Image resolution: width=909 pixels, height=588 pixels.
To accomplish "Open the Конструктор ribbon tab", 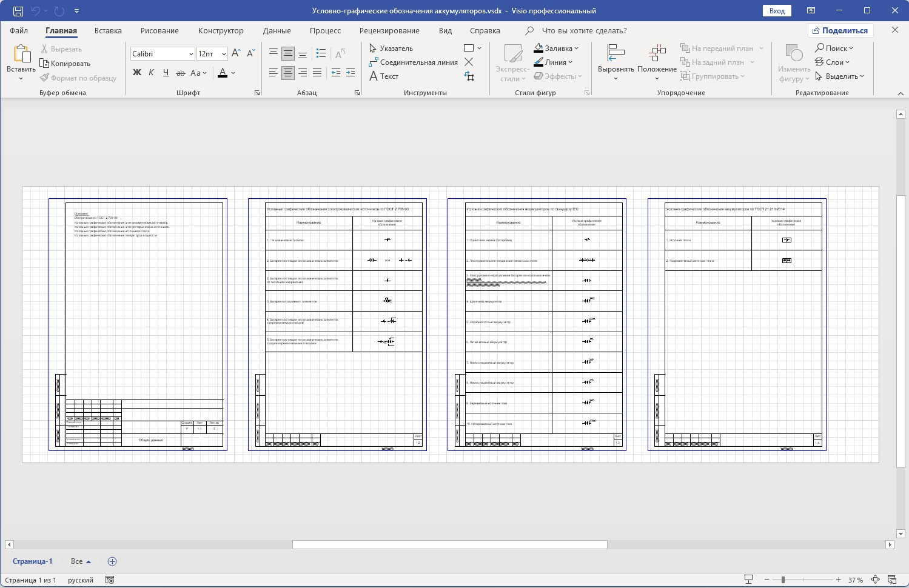I will pyautogui.click(x=221, y=30).
